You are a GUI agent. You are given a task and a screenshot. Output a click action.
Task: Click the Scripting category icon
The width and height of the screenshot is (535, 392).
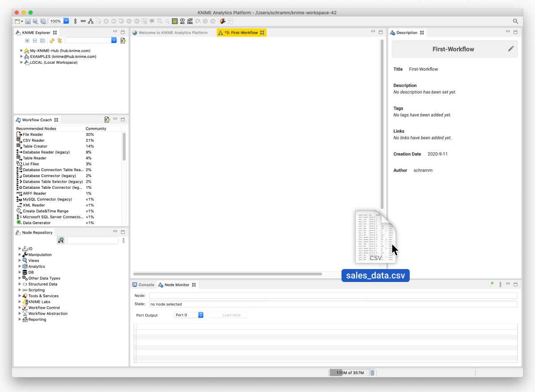pyautogui.click(x=25, y=290)
